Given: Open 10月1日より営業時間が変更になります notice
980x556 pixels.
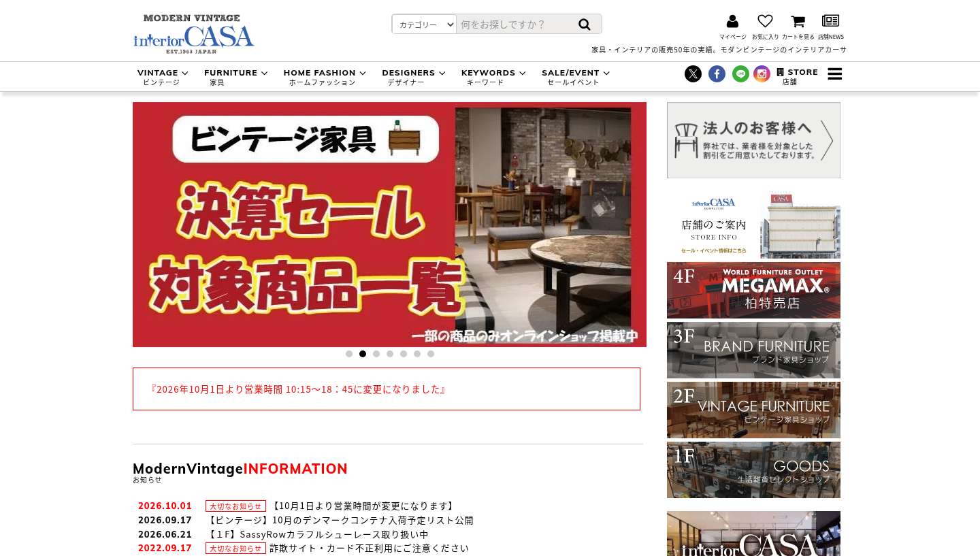Looking at the screenshot, I should [363, 506].
